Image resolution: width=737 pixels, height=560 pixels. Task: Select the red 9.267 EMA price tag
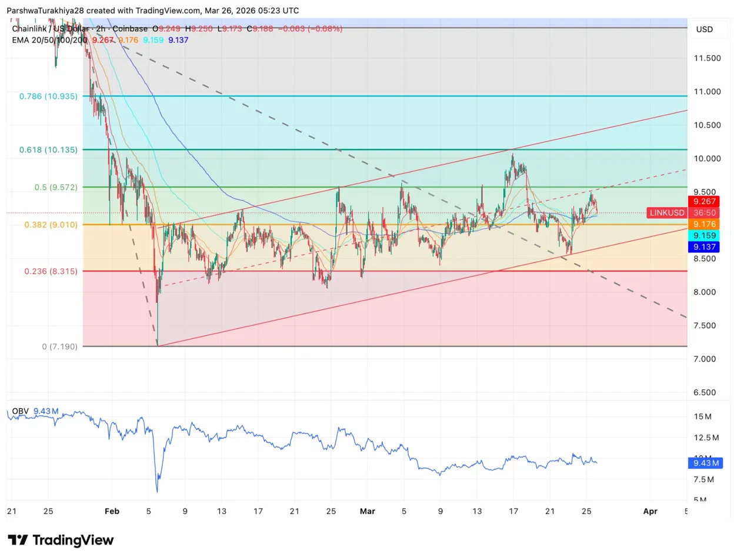(x=704, y=202)
